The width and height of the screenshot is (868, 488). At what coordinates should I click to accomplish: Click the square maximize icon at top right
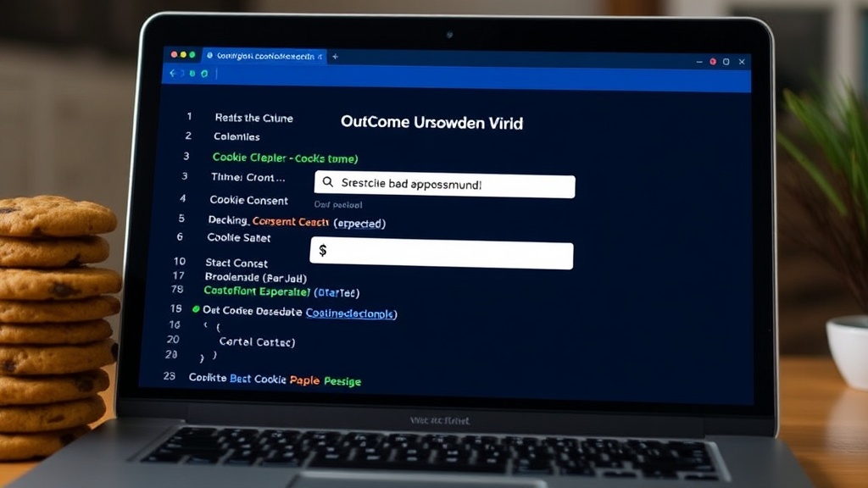[726, 61]
